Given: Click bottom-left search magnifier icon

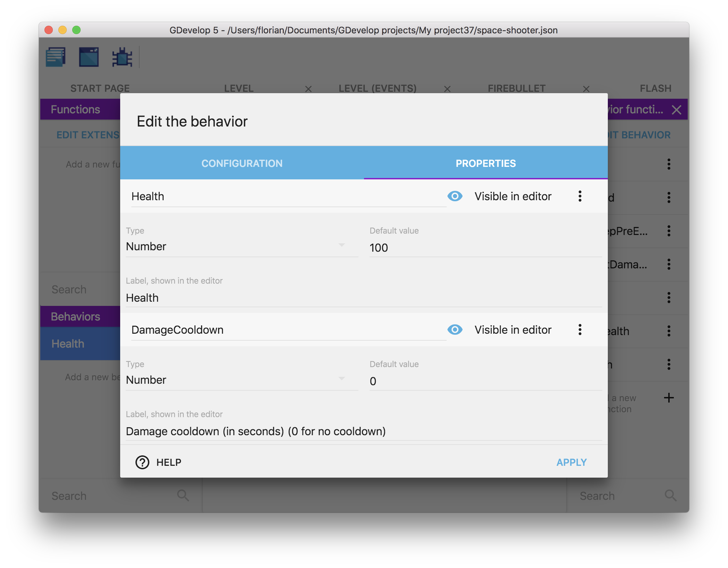Looking at the screenshot, I should click(x=183, y=496).
